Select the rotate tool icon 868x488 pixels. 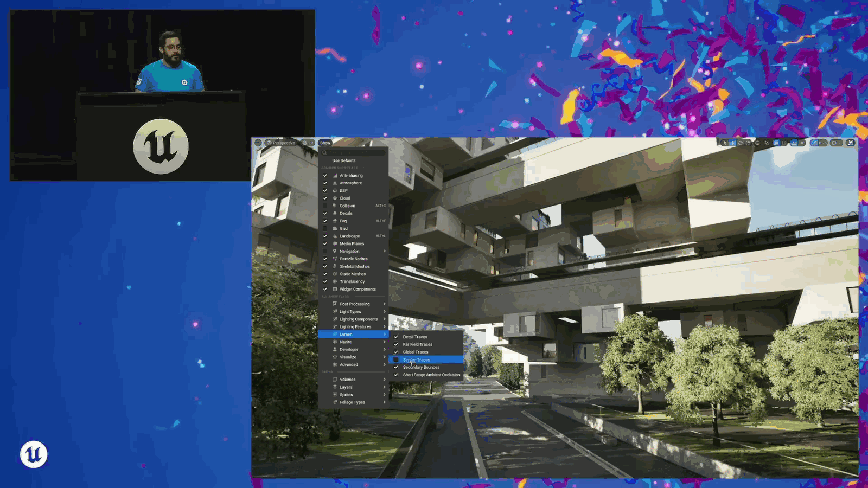point(740,143)
